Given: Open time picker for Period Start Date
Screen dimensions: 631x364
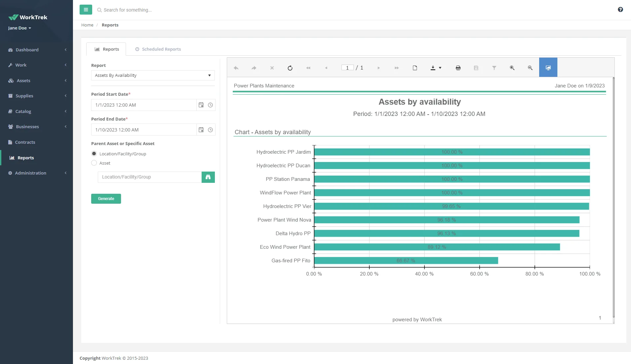Looking at the screenshot, I should [x=210, y=105].
